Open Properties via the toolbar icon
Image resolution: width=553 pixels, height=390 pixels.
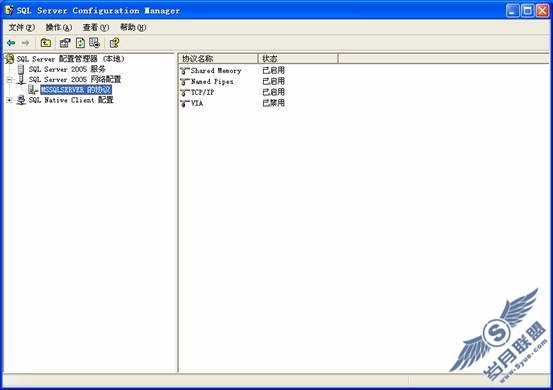pyautogui.click(x=65, y=43)
